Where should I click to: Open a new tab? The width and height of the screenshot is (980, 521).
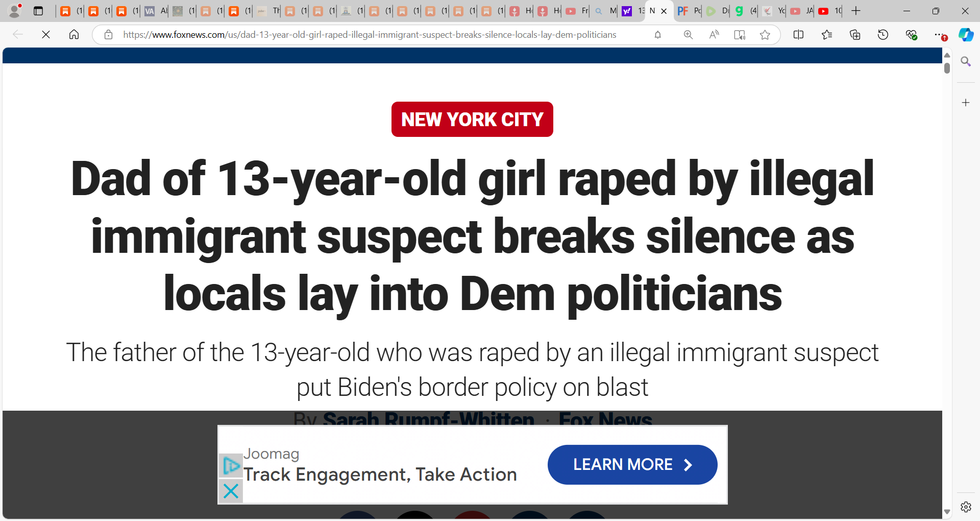coord(856,11)
